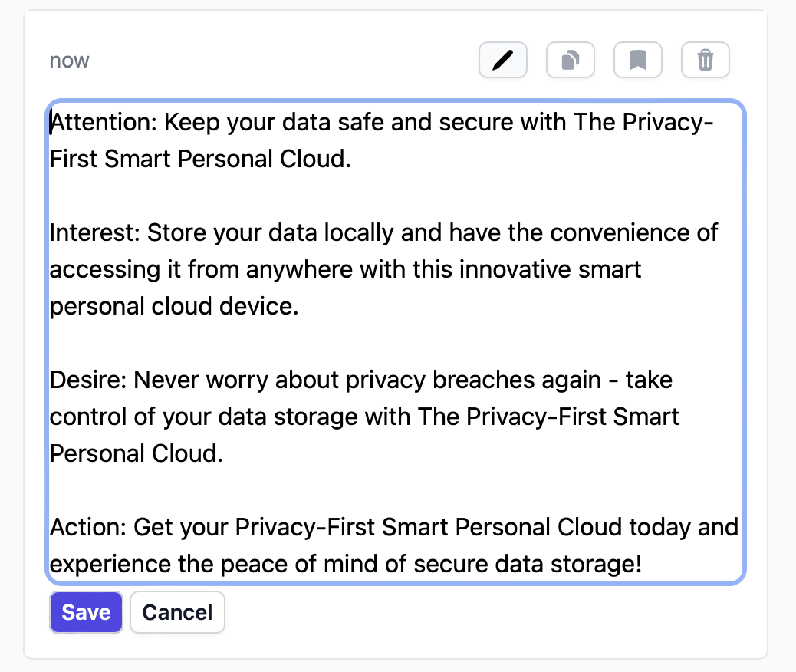Bookmark this message
796x672 pixels.
coord(637,60)
